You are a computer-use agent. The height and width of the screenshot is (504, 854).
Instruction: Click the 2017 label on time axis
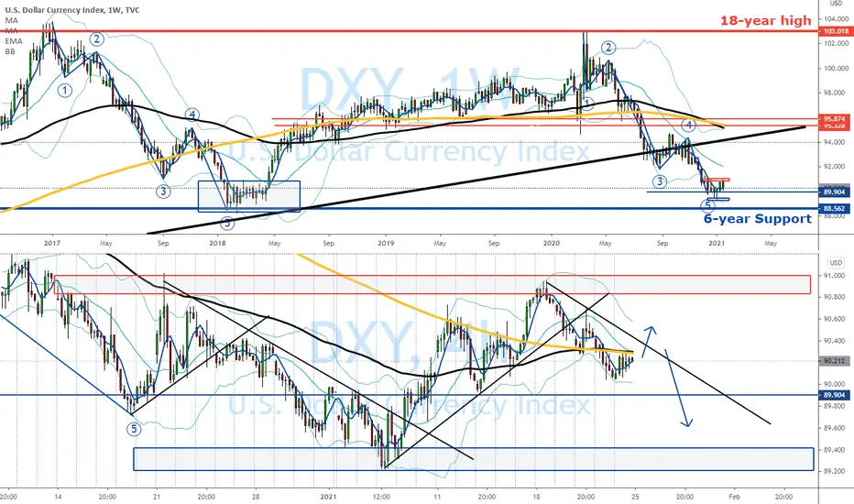[x=51, y=243]
